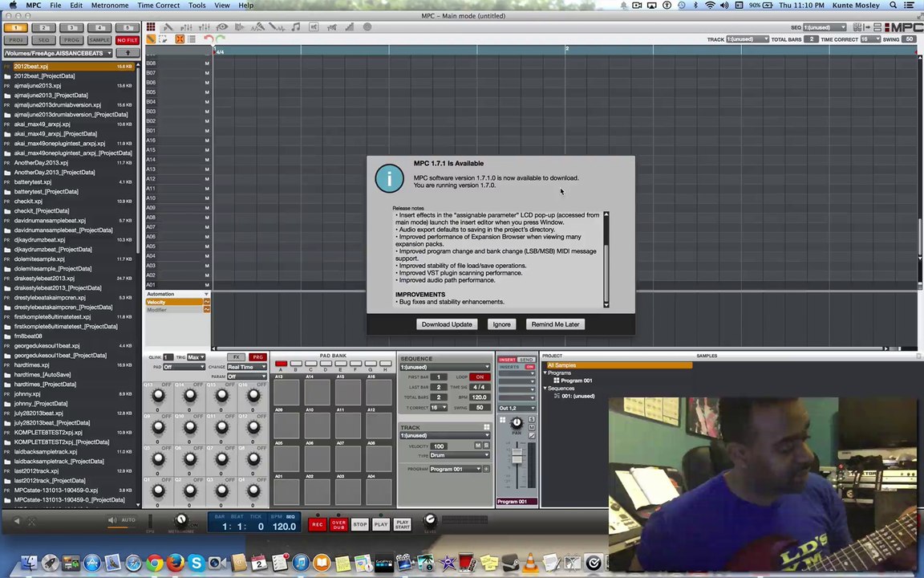
Task: Click the channel strip volume fader
Action: (517, 456)
